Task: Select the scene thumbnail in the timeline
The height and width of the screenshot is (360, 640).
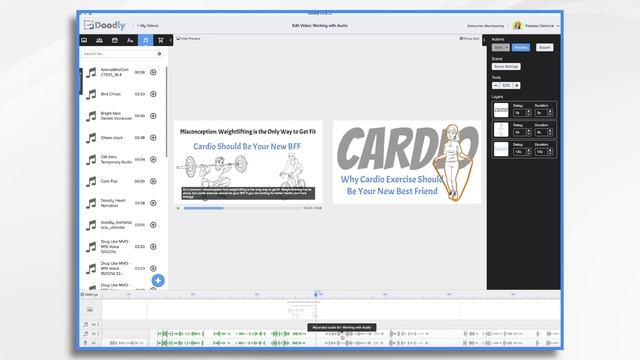Action: point(302,311)
